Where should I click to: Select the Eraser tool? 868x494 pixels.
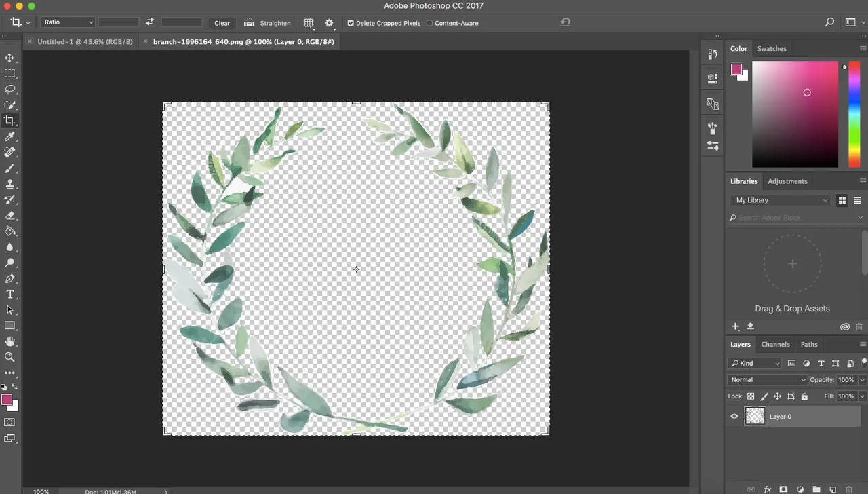pyautogui.click(x=9, y=216)
